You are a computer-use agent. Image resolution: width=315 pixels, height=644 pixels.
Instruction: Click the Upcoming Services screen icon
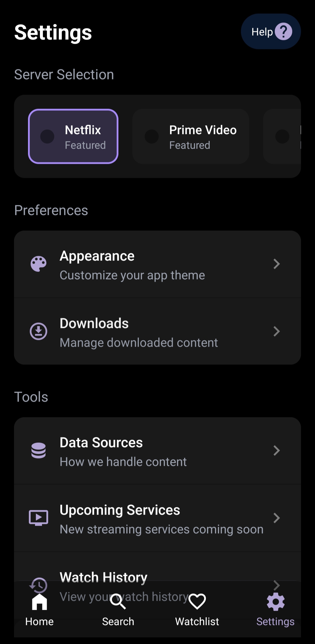click(x=38, y=518)
